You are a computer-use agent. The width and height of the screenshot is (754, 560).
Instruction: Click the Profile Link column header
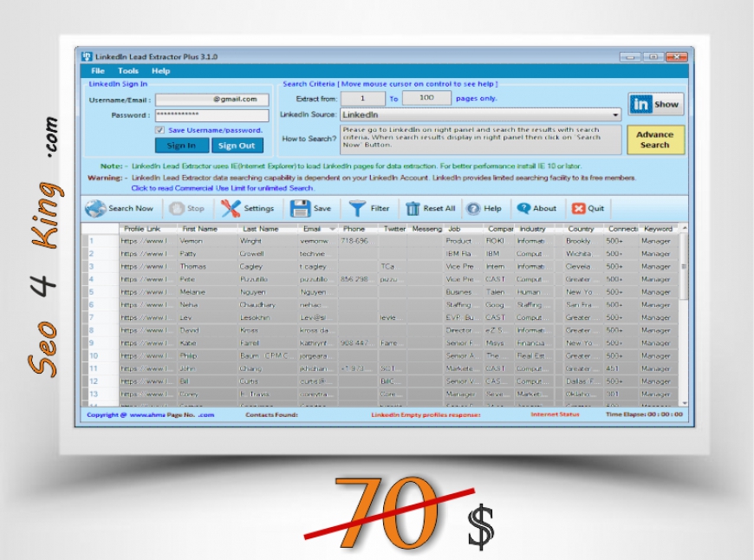[142, 229]
